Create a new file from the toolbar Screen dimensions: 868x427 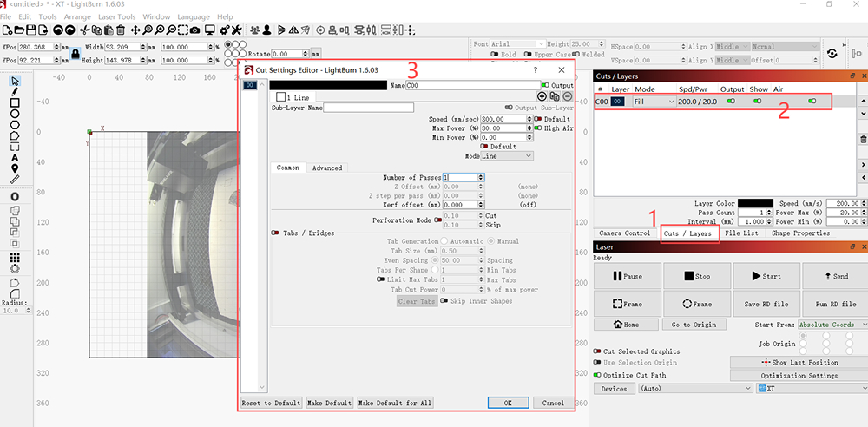click(7, 30)
